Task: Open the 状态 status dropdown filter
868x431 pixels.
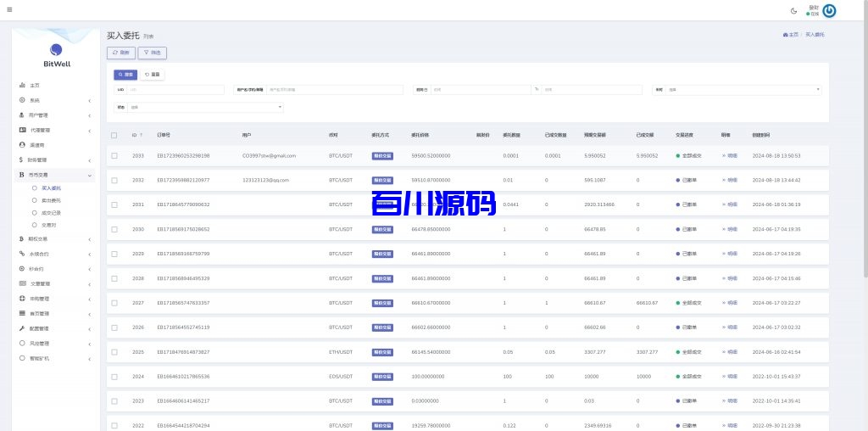Action: pyautogui.click(x=205, y=108)
